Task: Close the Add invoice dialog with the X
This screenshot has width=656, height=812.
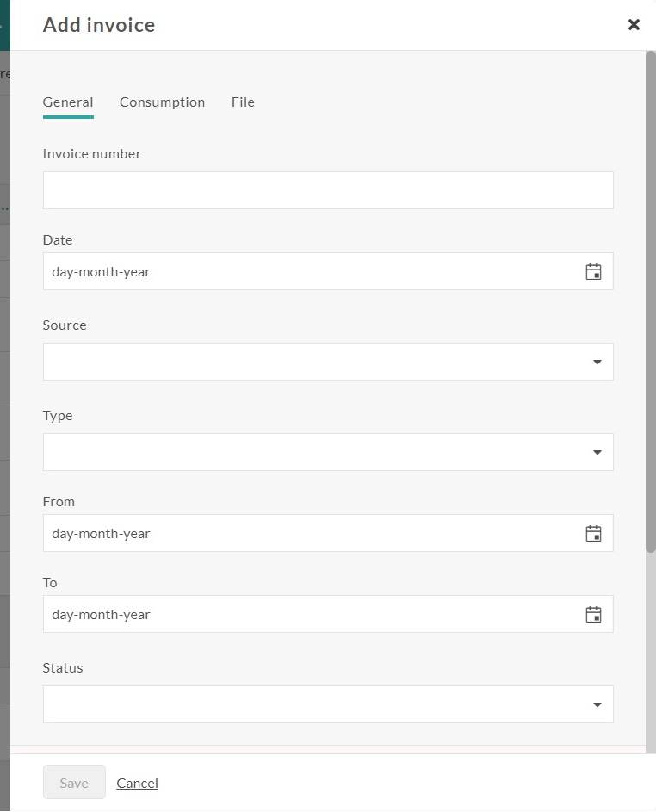Action: click(634, 24)
